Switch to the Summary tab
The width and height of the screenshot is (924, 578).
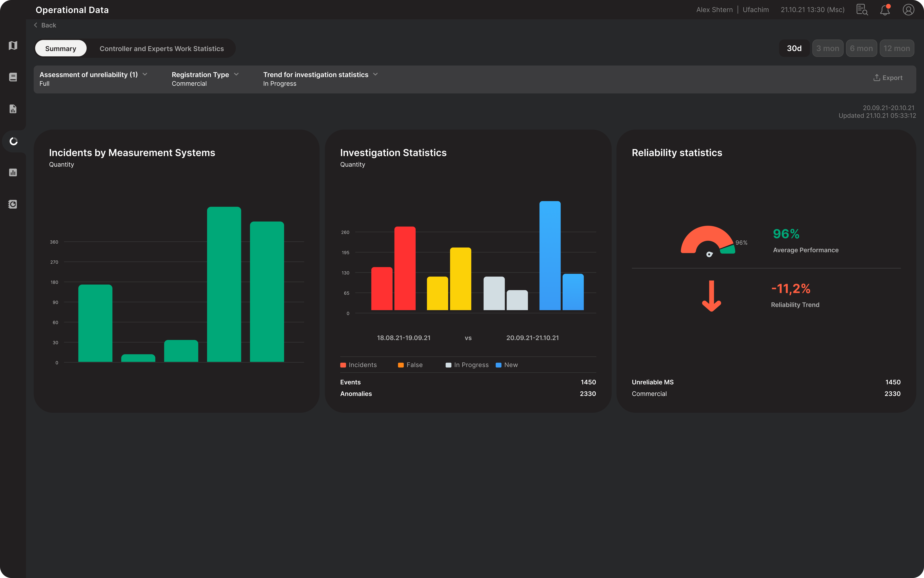[61, 49]
